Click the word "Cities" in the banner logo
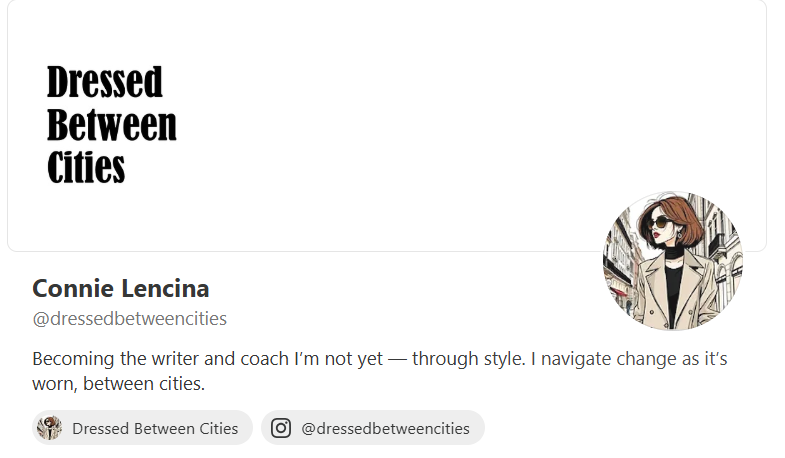 point(86,167)
